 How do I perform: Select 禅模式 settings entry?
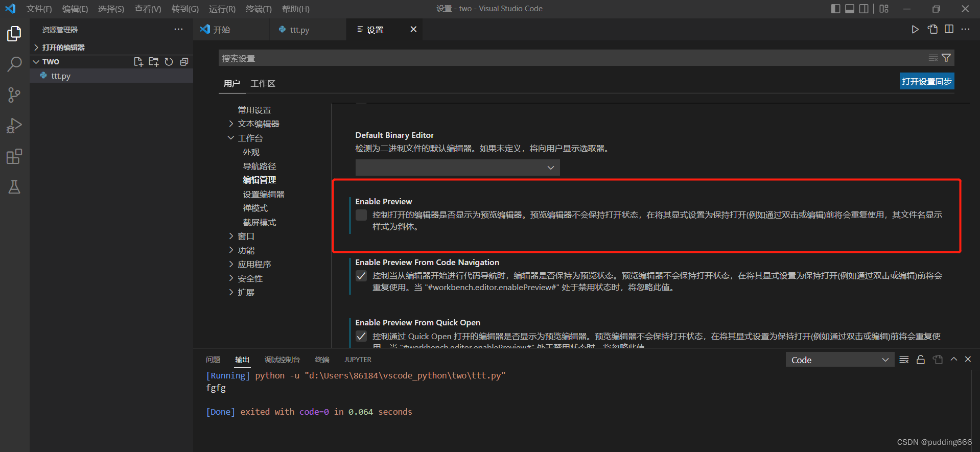coord(255,208)
